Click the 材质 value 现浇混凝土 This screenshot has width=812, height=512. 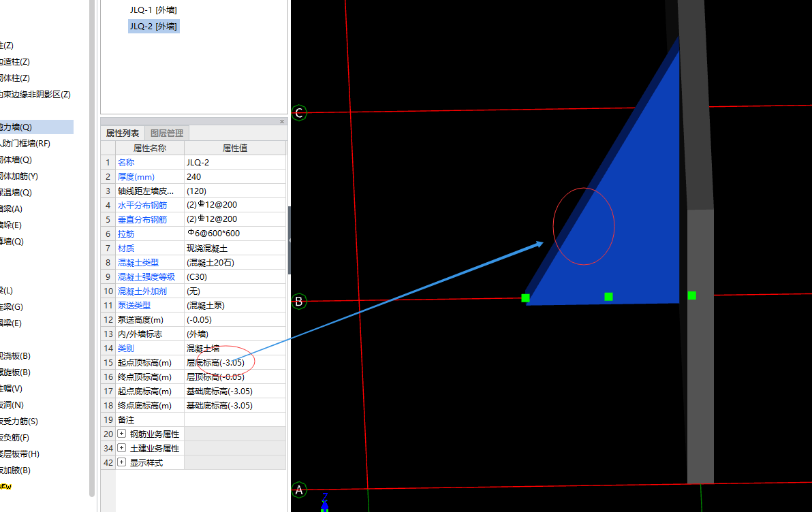pyautogui.click(x=234, y=248)
